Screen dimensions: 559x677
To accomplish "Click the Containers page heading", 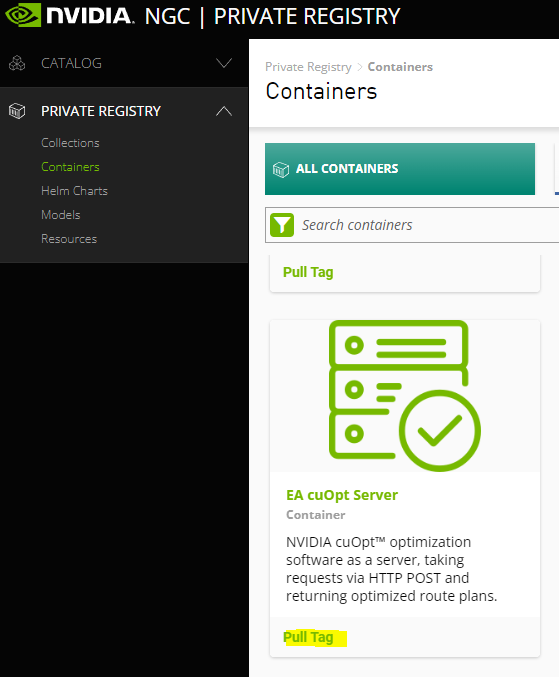I will (x=321, y=91).
